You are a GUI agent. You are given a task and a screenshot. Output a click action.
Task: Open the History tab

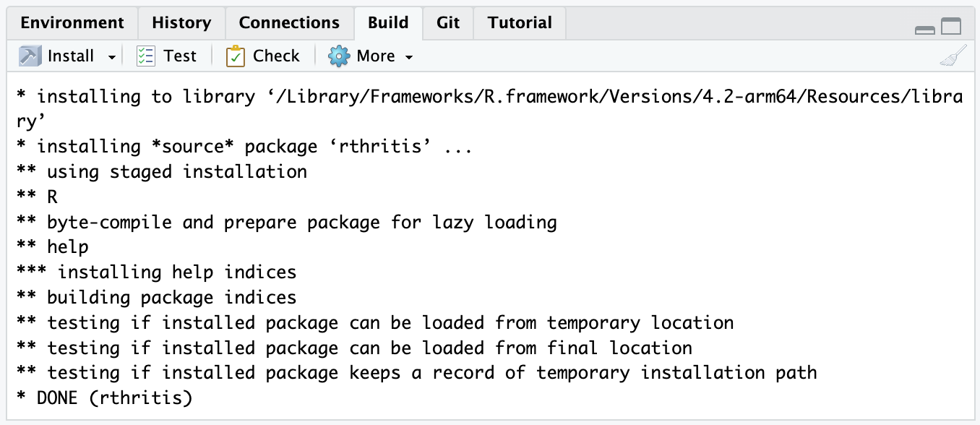[181, 23]
